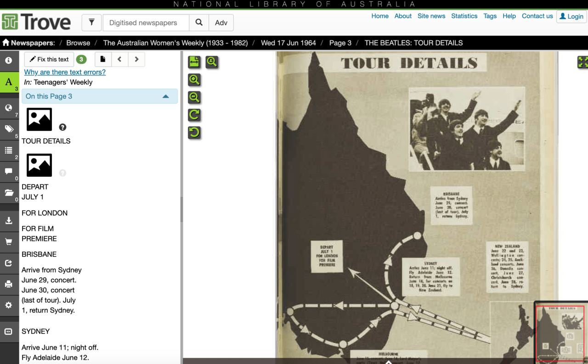The width and height of the screenshot is (588, 364).
Task: Open the lists sidebar icon
Action: (x=9, y=150)
